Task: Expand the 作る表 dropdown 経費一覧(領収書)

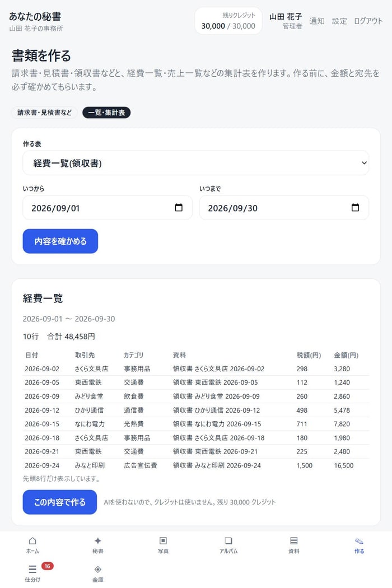Action: click(196, 163)
